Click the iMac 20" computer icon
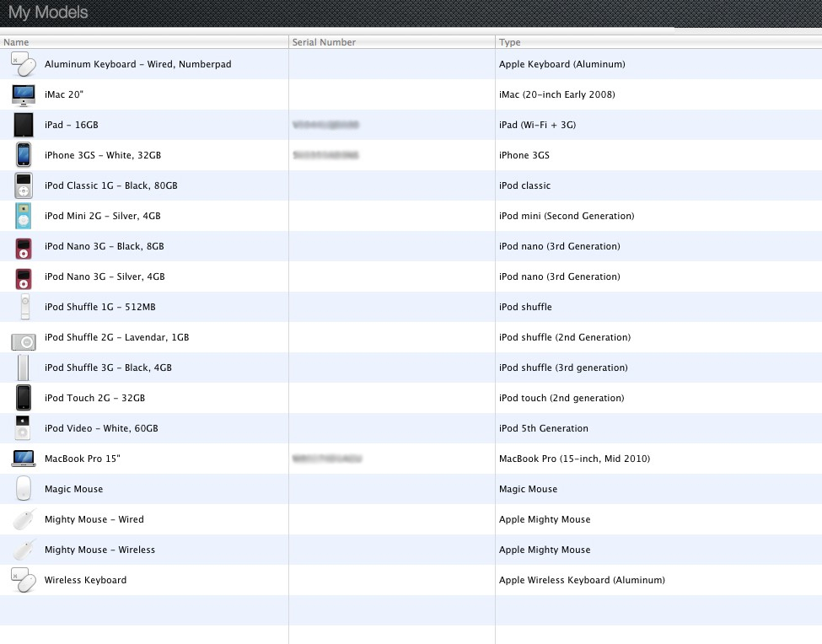This screenshot has height=644, width=822. point(24,95)
